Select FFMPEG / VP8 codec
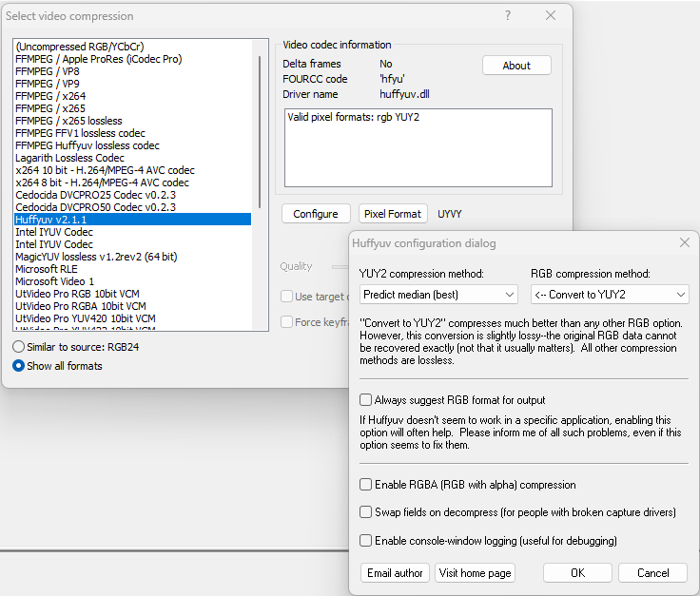Viewport: 700px width, 596px height. [x=132, y=71]
